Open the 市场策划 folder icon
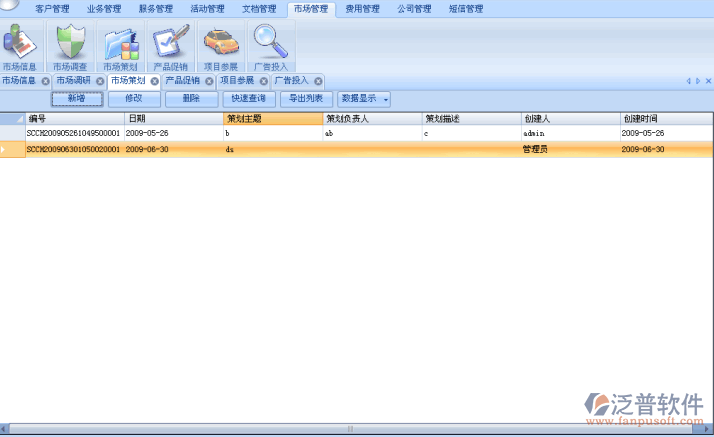 (x=121, y=44)
